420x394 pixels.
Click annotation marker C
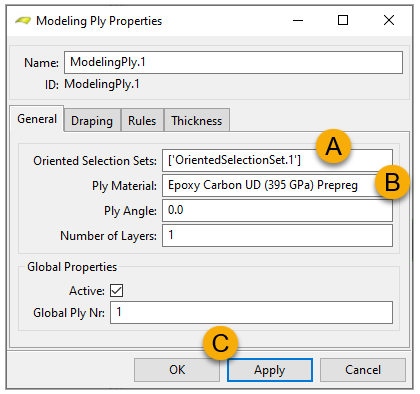pyautogui.click(x=220, y=343)
